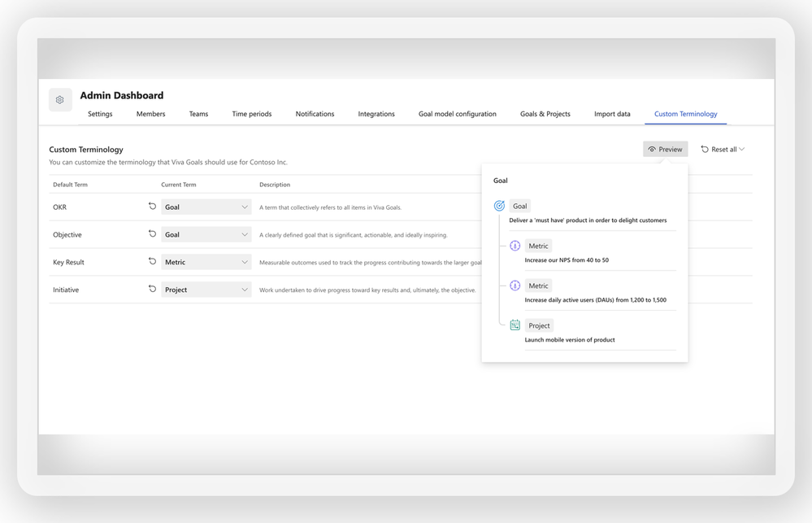This screenshot has height=523, width=812.
Task: Click the Goal target icon in preview
Action: [x=499, y=206]
